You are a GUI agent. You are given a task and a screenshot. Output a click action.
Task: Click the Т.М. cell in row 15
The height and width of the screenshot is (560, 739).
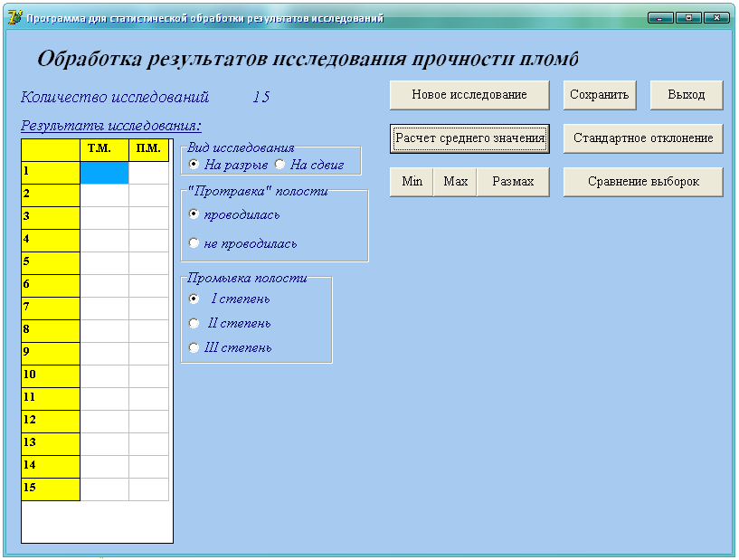click(105, 489)
